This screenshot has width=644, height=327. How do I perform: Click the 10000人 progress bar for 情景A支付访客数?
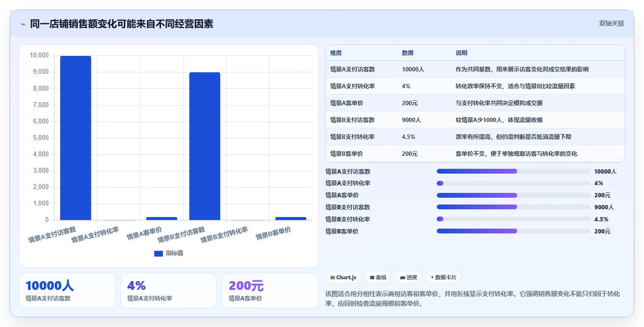pos(513,171)
